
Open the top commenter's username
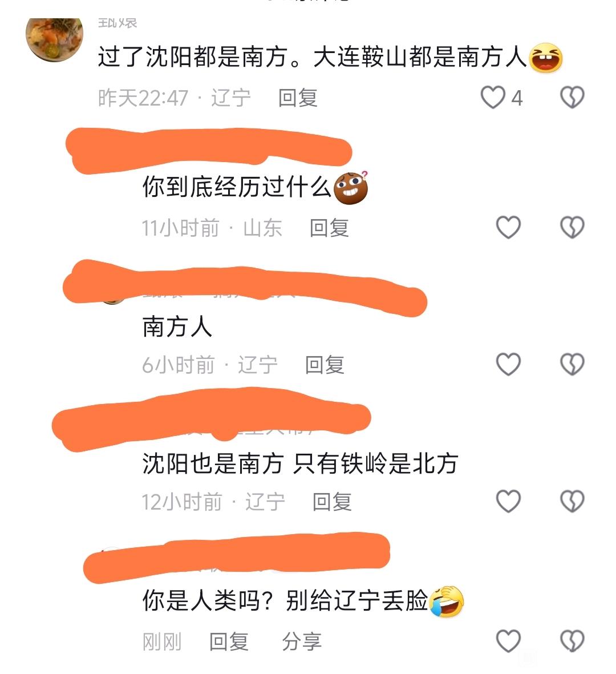pyautogui.click(x=117, y=23)
